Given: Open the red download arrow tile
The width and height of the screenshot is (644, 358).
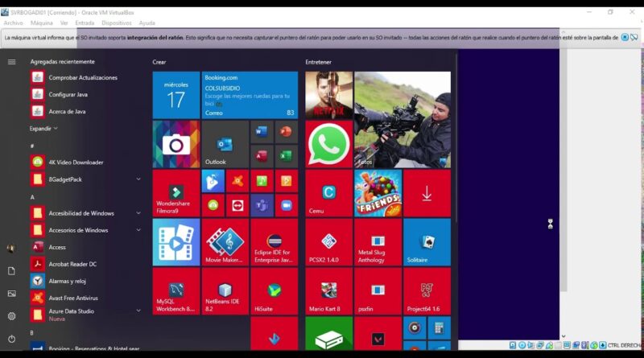Looking at the screenshot, I should pyautogui.click(x=427, y=193).
